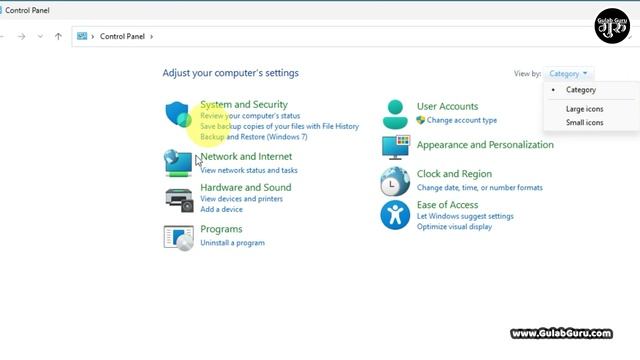This screenshot has width=640, height=360.
Task: Open Network and Internet heading
Action: [246, 156]
